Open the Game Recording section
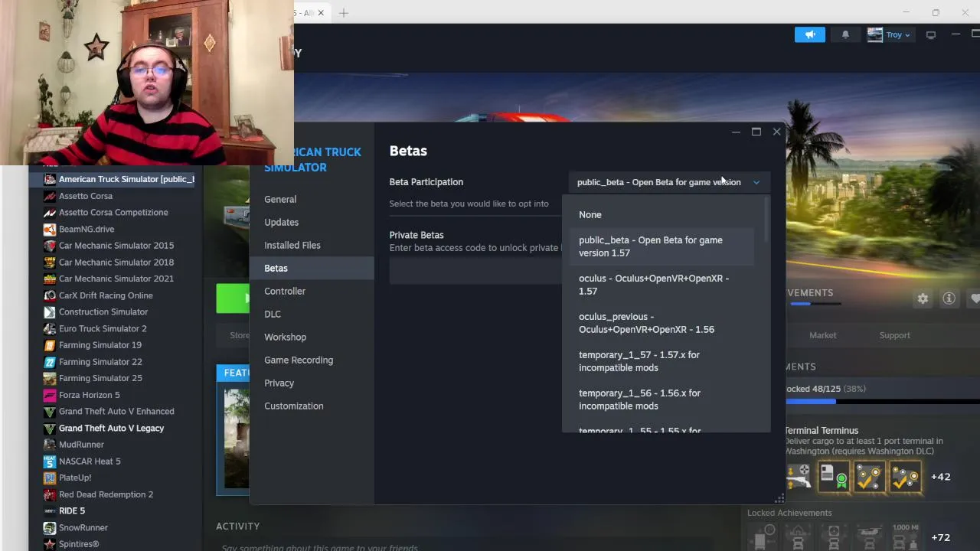Image resolution: width=980 pixels, height=551 pixels. click(x=312, y=360)
